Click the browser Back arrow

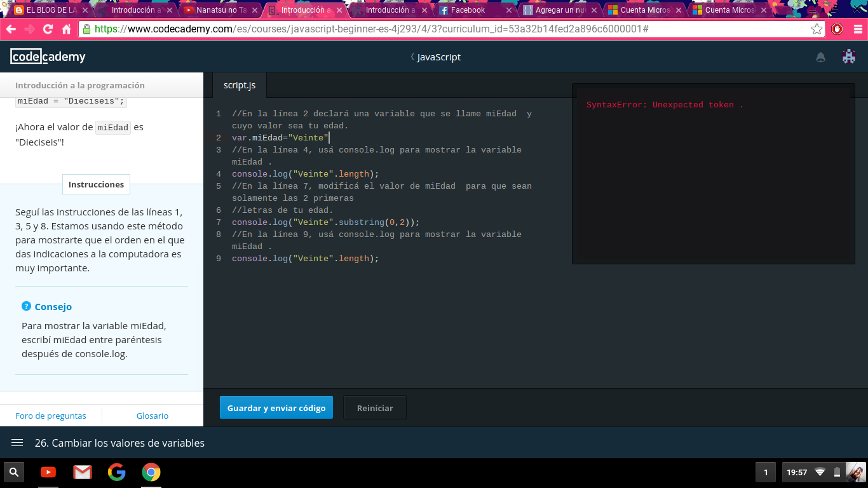coord(11,29)
